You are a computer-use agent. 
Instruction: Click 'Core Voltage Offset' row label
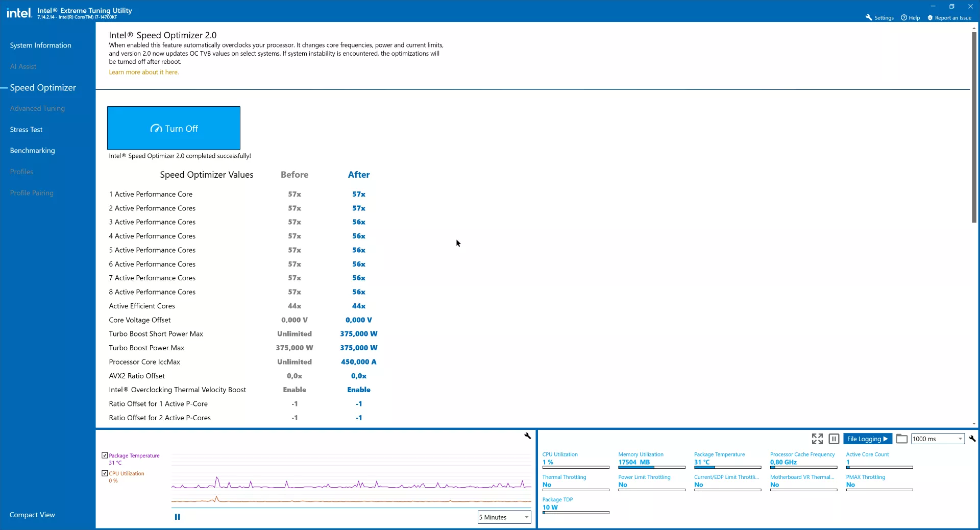coord(140,320)
